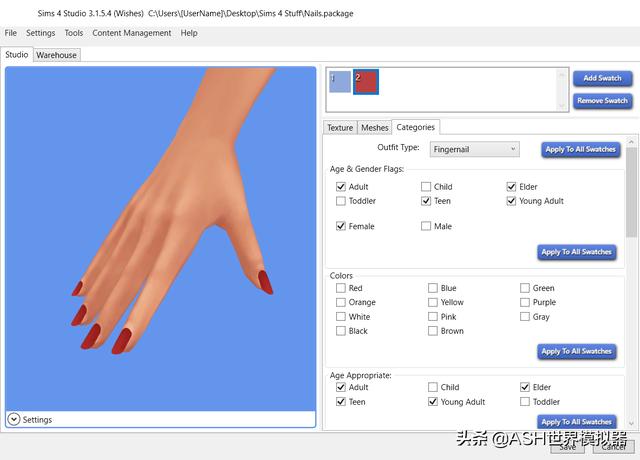Open the Texture tab
The width and height of the screenshot is (640, 460).
[340, 128]
